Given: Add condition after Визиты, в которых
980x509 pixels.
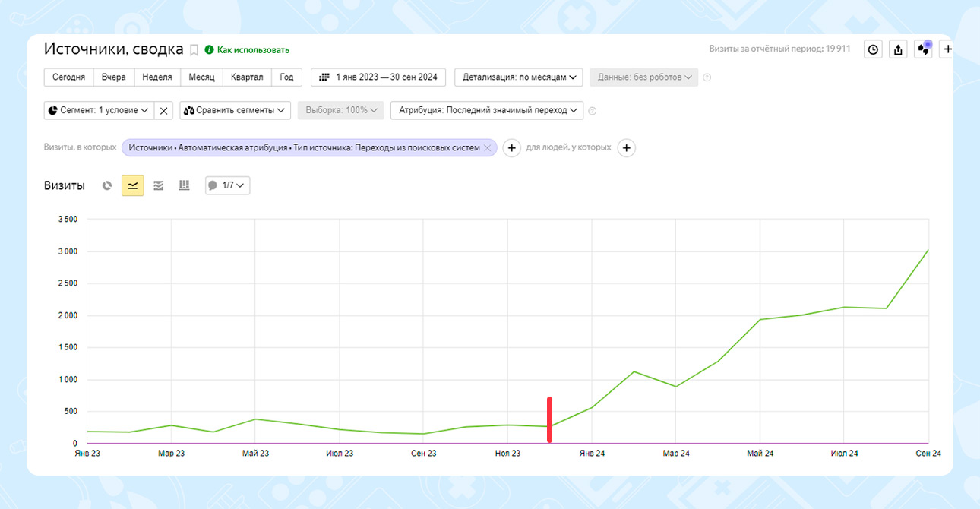Looking at the screenshot, I should (x=512, y=148).
